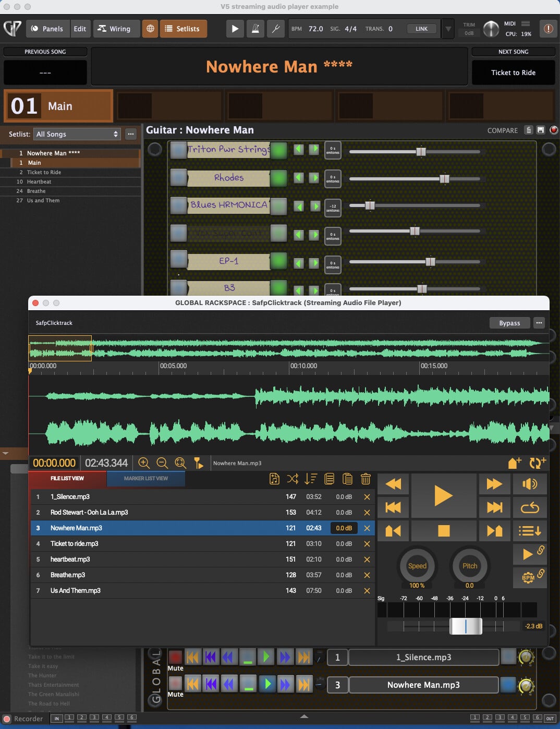Open the Setlist All Songs dropdown

77,134
